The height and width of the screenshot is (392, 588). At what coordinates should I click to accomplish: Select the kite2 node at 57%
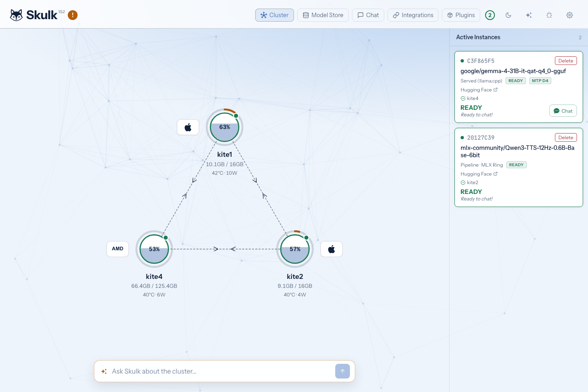tap(295, 249)
